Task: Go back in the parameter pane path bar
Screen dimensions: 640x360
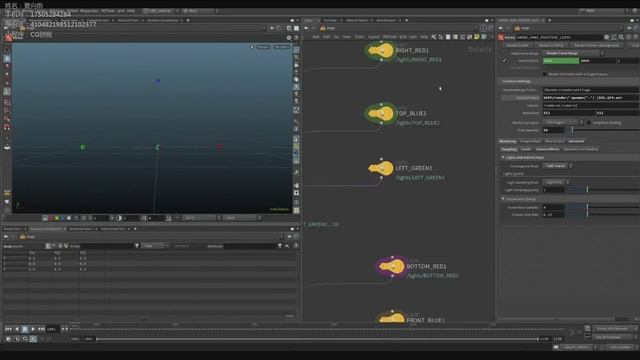Action: tap(501, 28)
